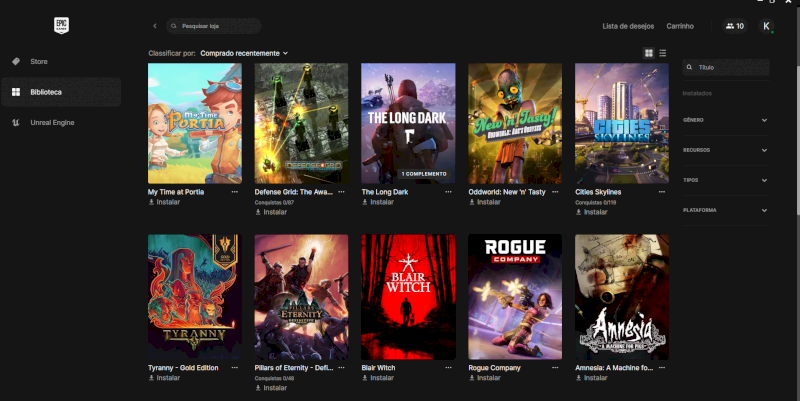Screen dimensions: 800x401
Task: Open the Carrinho link
Action: (x=680, y=26)
